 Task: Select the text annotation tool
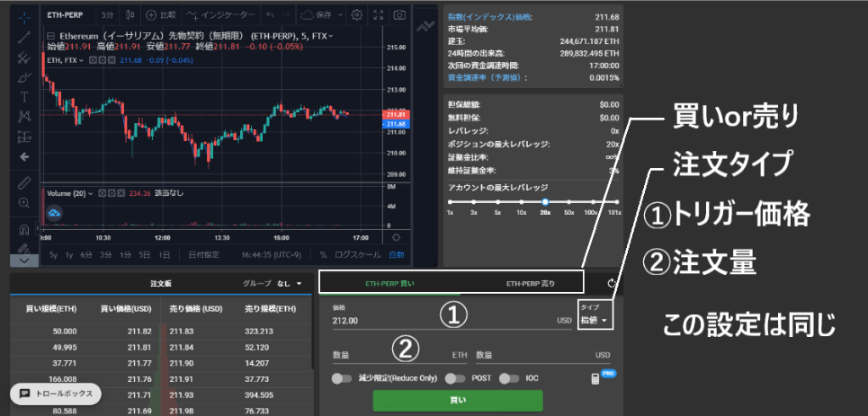(x=24, y=97)
